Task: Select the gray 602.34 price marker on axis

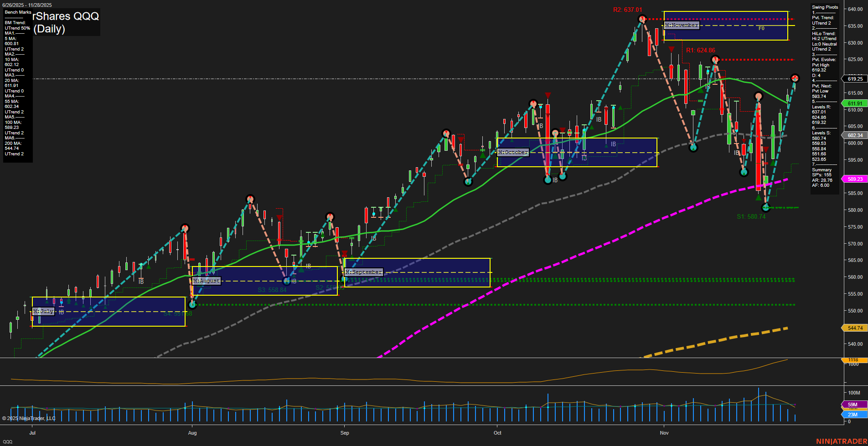Action: coord(854,135)
